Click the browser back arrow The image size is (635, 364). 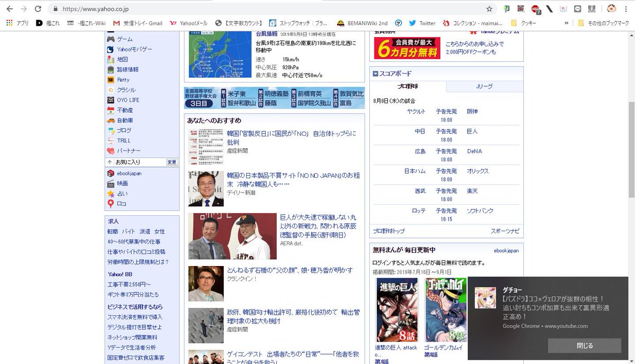[x=10, y=9]
